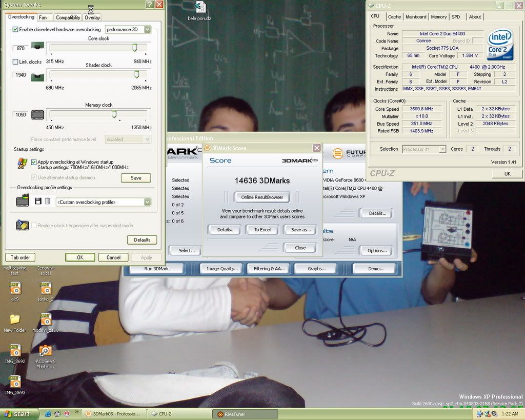Image resolution: width=525 pixels, height=420 pixels.
Task: Toggle Restore clock frequencies after suspended mode
Action: (33, 226)
